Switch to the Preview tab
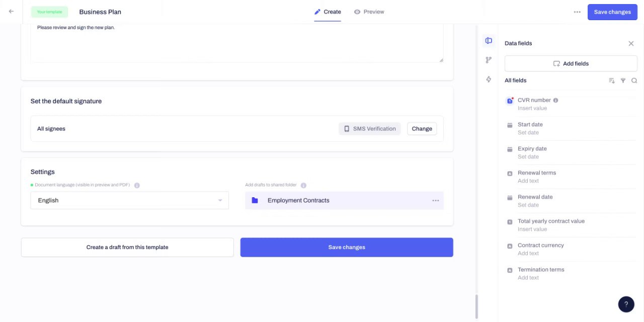This screenshot has height=322, width=644. (x=369, y=12)
